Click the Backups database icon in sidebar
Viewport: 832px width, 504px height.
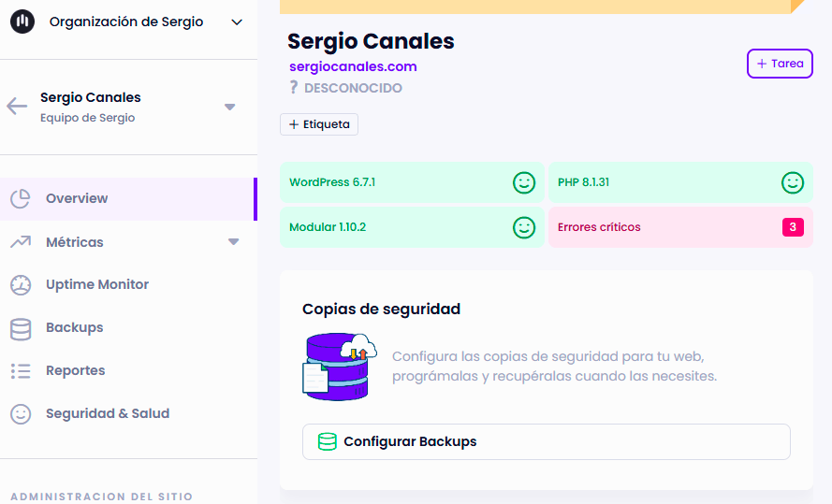(21, 328)
